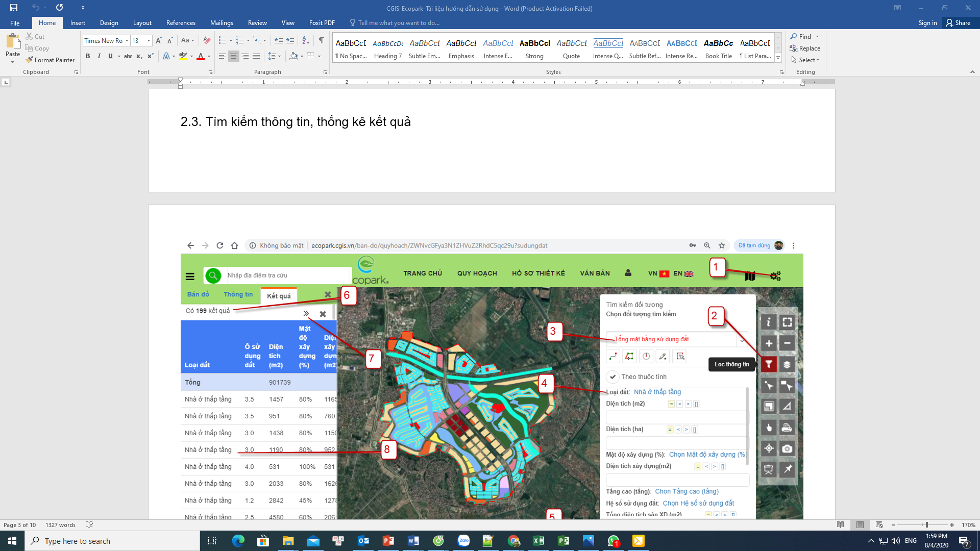Apply subscript formatting
The image size is (980, 551).
139,56
